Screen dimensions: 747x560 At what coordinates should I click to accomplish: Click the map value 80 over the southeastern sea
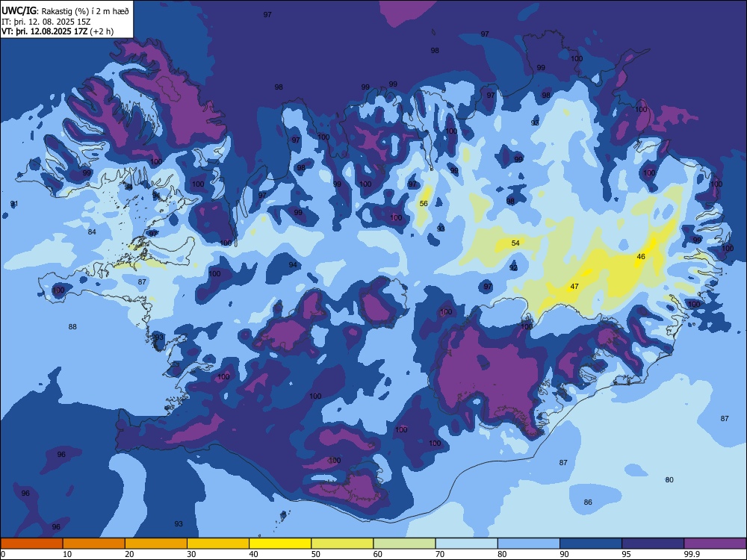669,480
